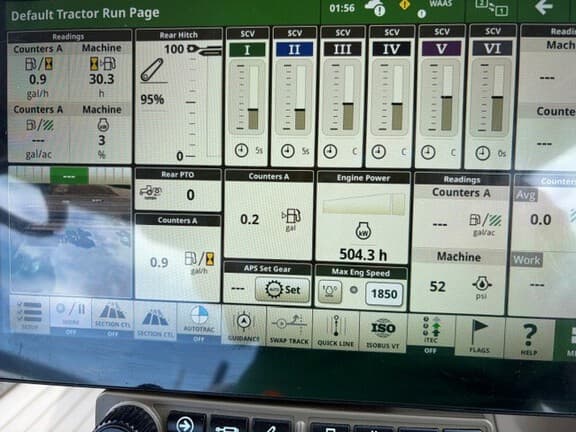Select the 1850 max engine speed field
The width and height of the screenshot is (576, 432).
[384, 294]
